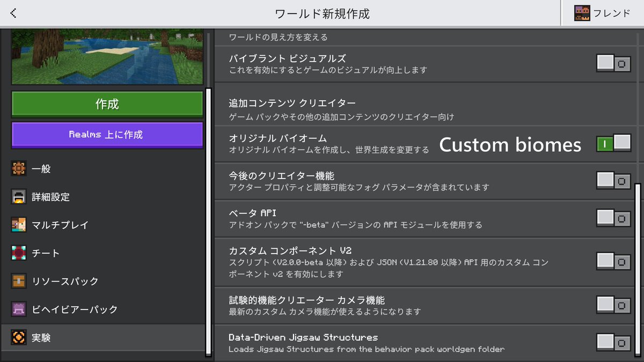Click the left sidebar scrollbar

[208, 221]
